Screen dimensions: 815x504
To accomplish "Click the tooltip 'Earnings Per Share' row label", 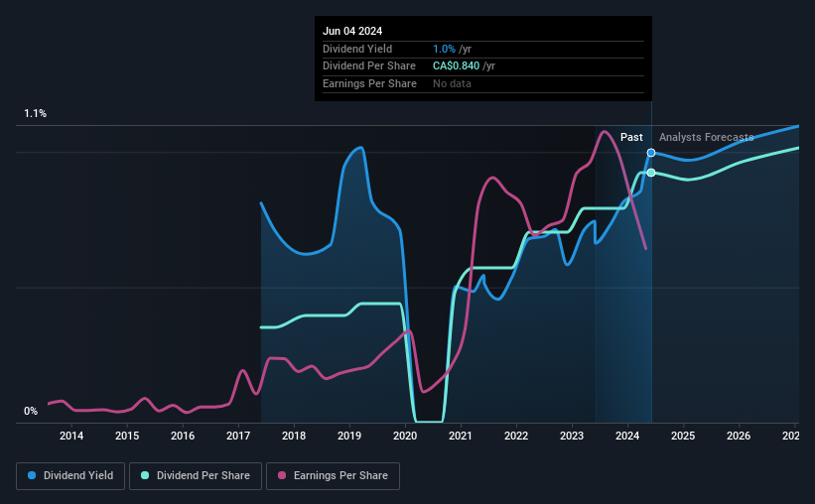I will (369, 83).
